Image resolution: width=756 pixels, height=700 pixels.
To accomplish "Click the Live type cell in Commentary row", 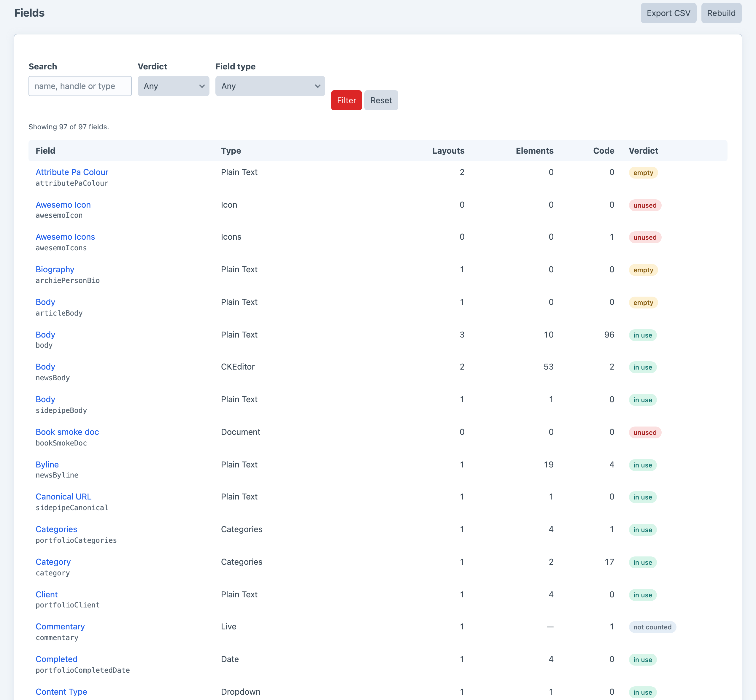I will 228,626.
